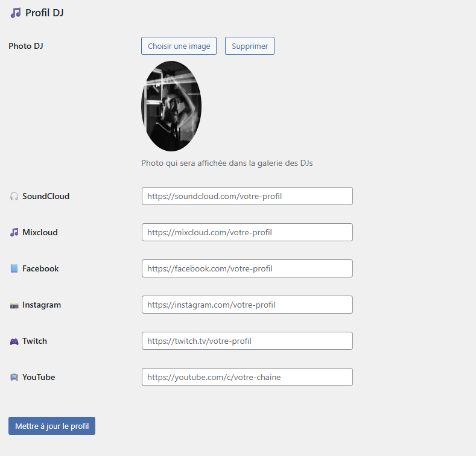Focus the Instagram URL input field

247,305
